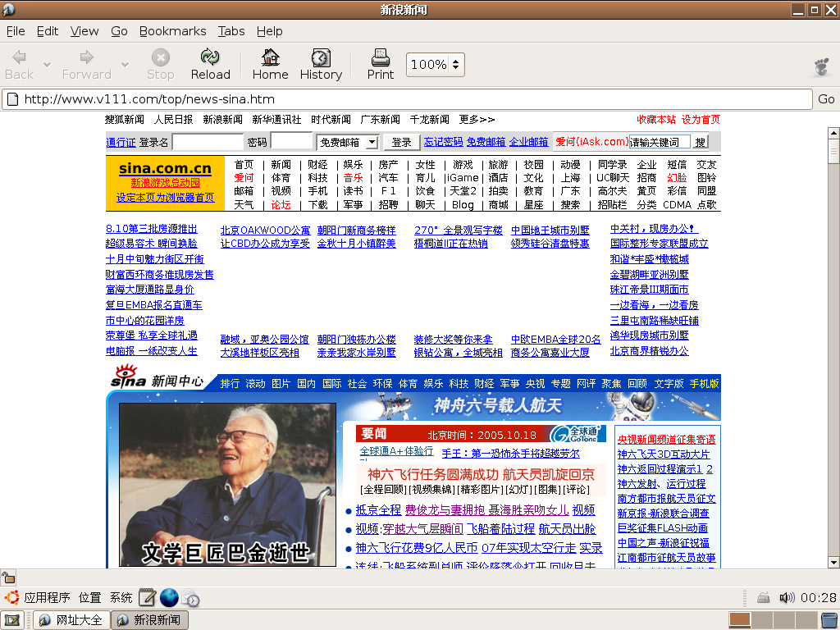The image size is (840, 630).
Task: Launch the mail client panel icon
Action: click(190, 597)
